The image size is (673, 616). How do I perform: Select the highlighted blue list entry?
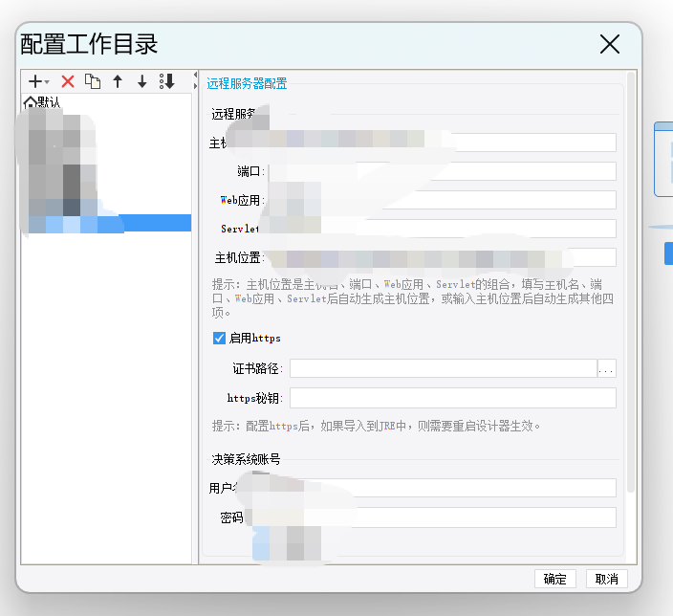[x=106, y=224]
